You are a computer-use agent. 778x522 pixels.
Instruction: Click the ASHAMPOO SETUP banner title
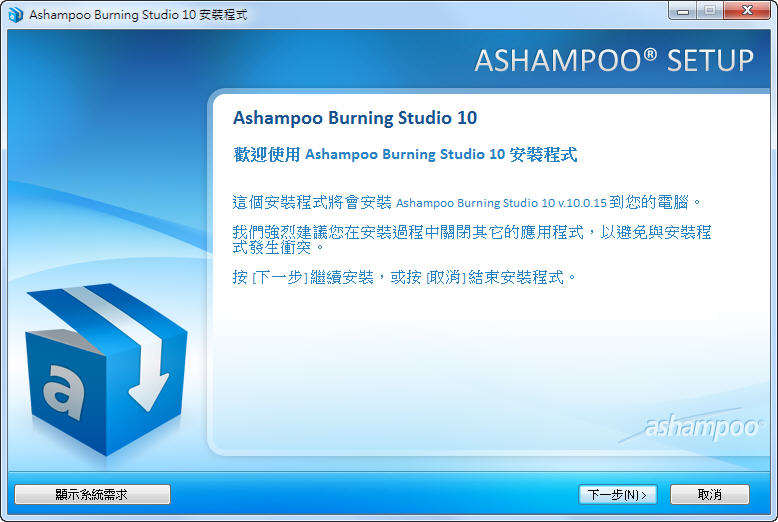(x=614, y=61)
